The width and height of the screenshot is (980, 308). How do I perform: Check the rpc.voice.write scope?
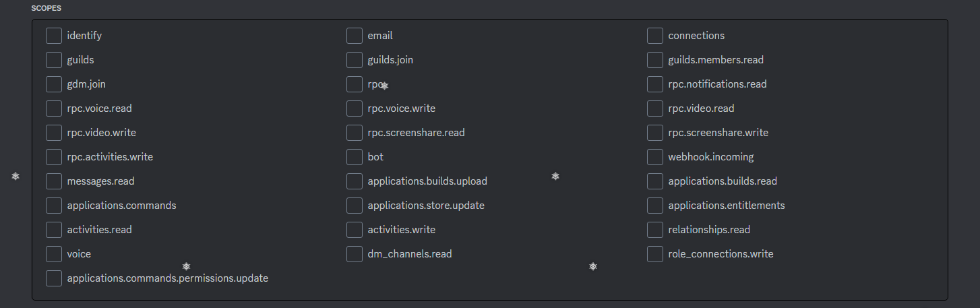(355, 109)
